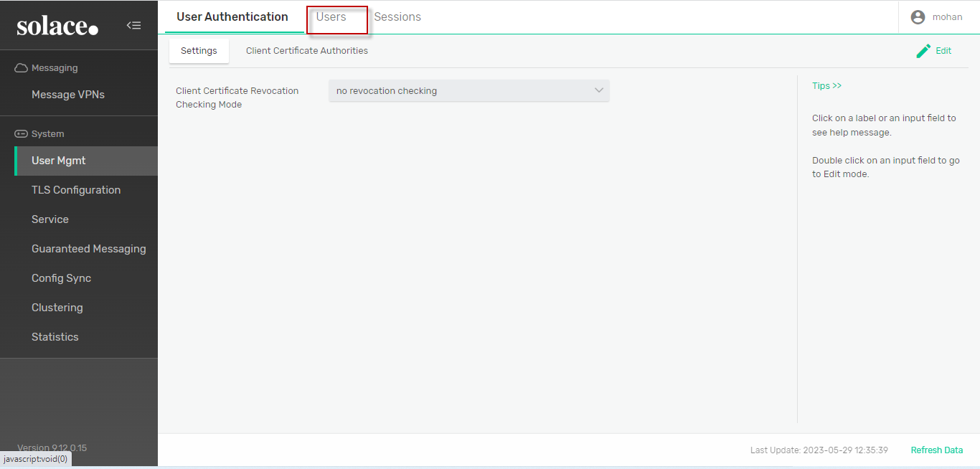Viewport: 980px width, 469px height.
Task: Click the Messaging cloud icon
Action: coord(21,68)
